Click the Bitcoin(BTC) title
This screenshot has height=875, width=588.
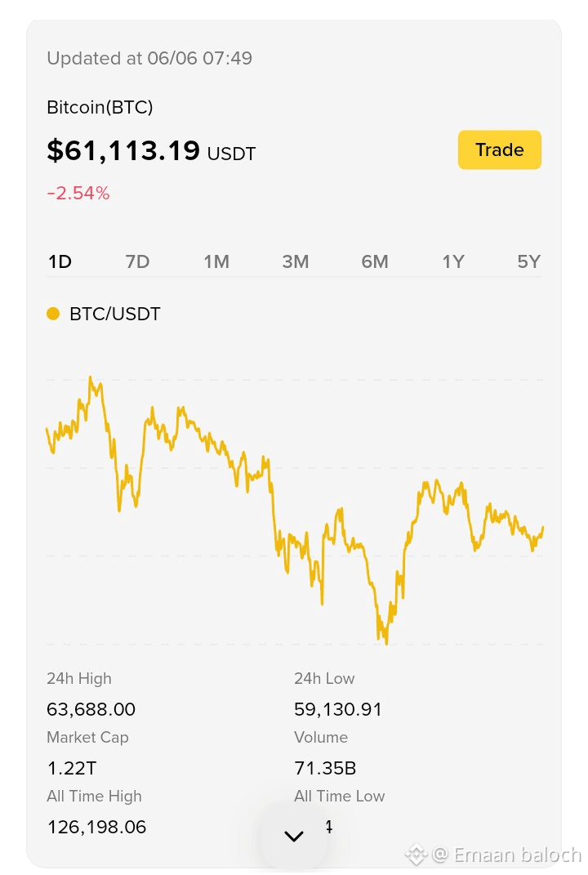pyautogui.click(x=100, y=106)
